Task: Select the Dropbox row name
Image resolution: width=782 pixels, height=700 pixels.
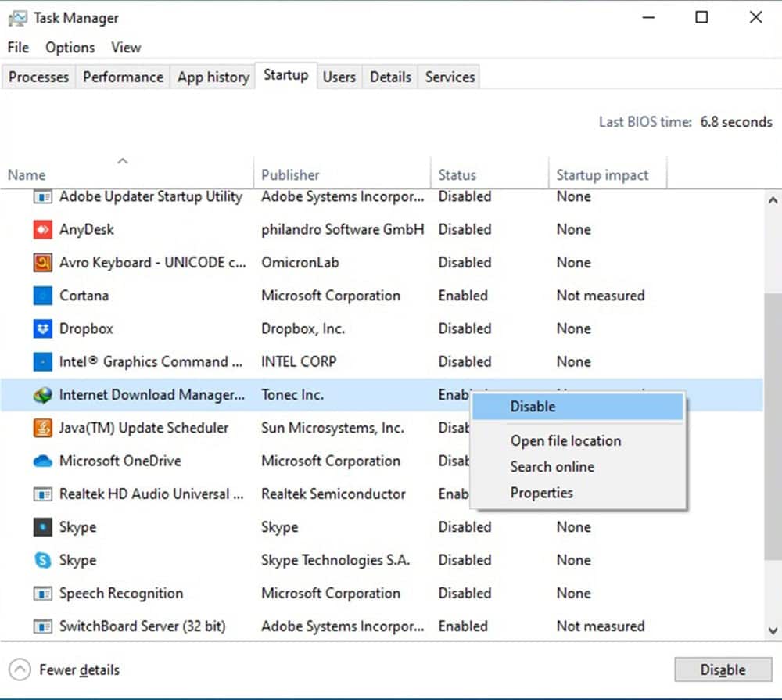Action: 86,328
